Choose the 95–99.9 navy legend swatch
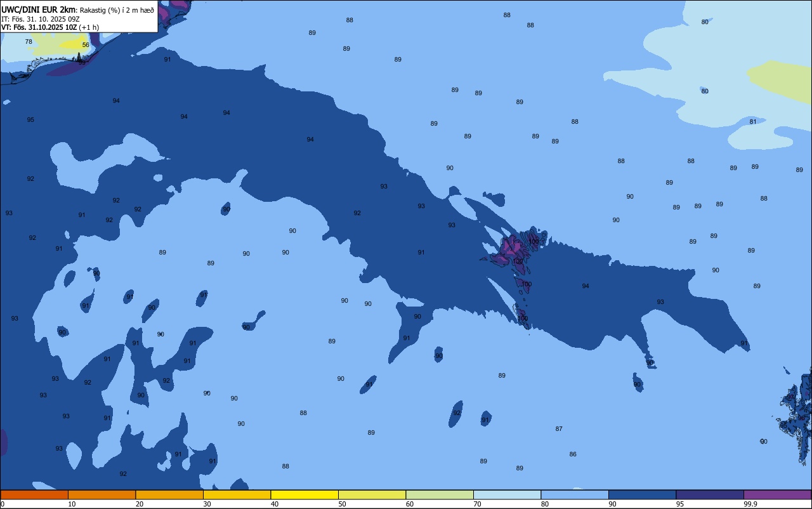This screenshot has width=812, height=509. tap(710, 494)
